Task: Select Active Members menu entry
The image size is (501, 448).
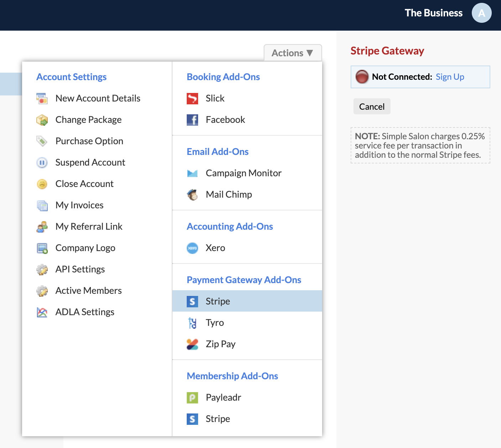Action: click(97, 291)
